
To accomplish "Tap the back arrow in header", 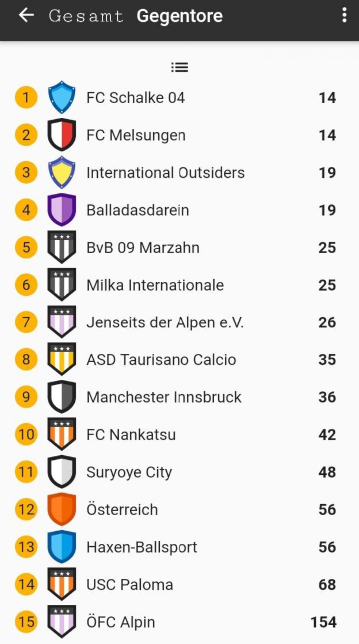I will click(26, 16).
